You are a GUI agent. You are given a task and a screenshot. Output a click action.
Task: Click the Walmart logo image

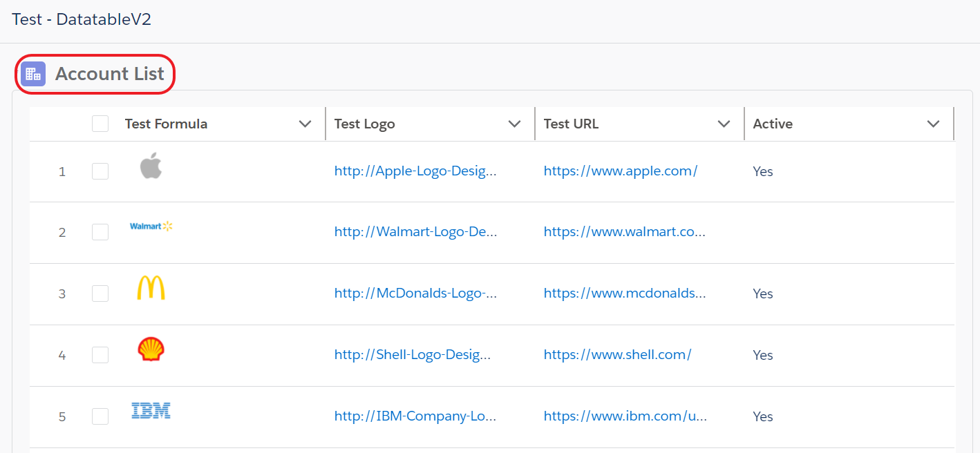coord(151,226)
